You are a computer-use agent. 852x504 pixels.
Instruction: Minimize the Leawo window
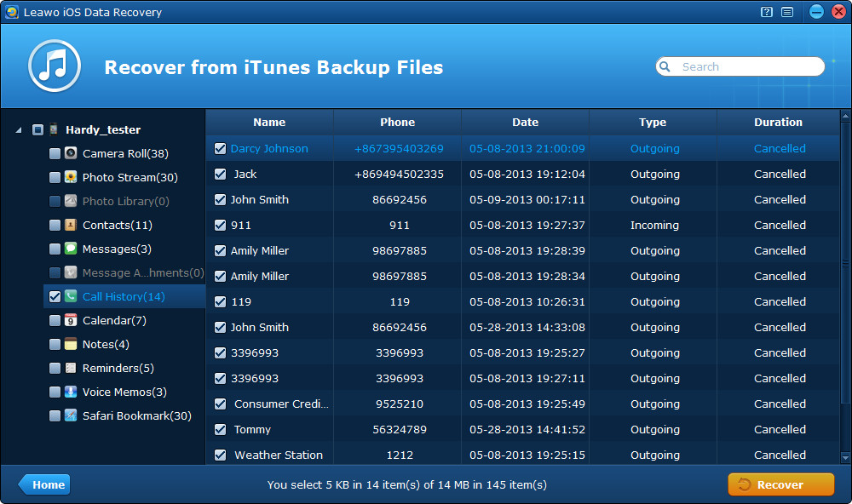(816, 12)
